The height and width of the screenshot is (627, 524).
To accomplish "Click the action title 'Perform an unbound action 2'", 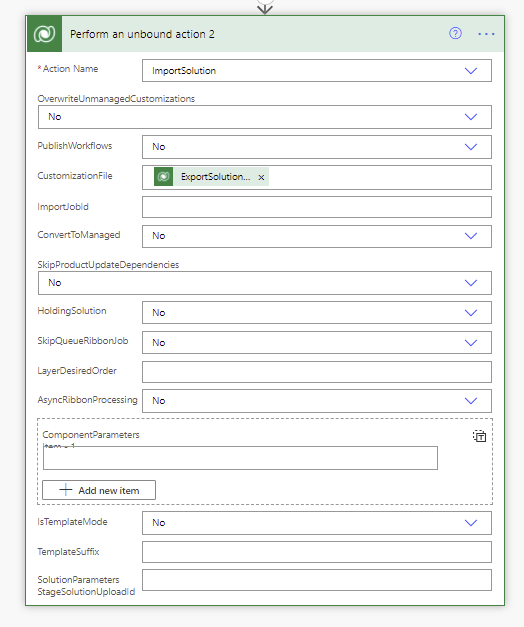I will (142, 34).
